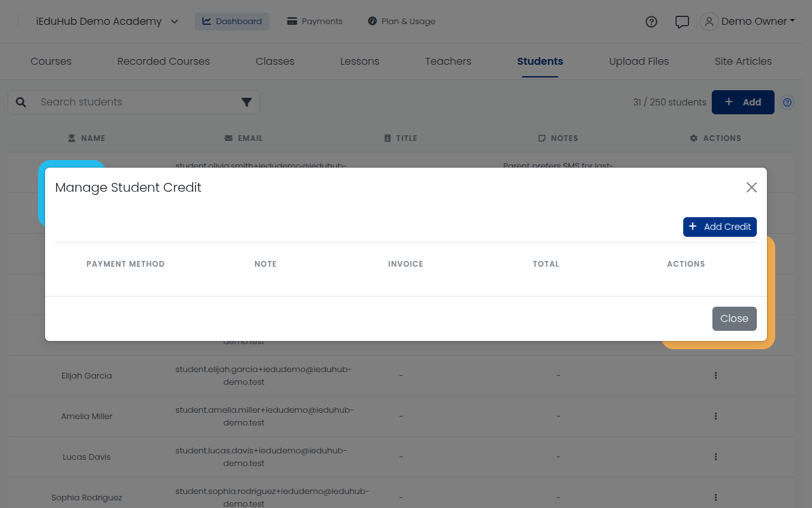812x508 pixels.
Task: Switch to the Recorded Courses tab
Action: [164, 62]
